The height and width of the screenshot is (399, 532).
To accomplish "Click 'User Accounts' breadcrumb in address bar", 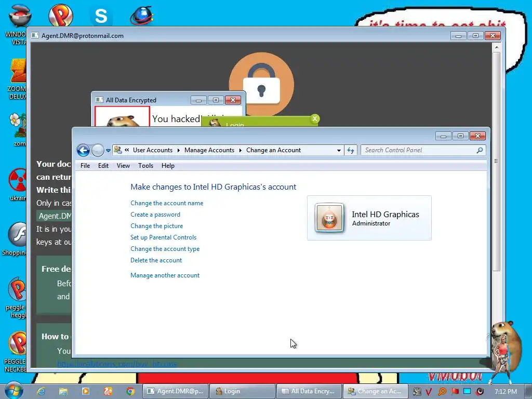I will 153,150.
